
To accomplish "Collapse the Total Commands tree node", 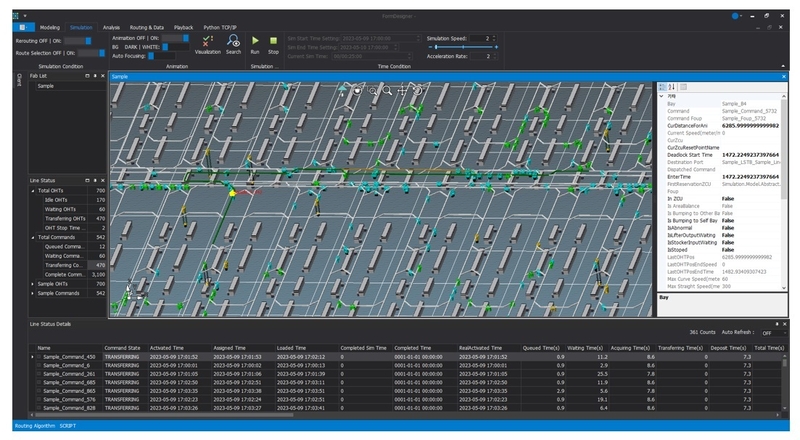I will tap(33, 237).
